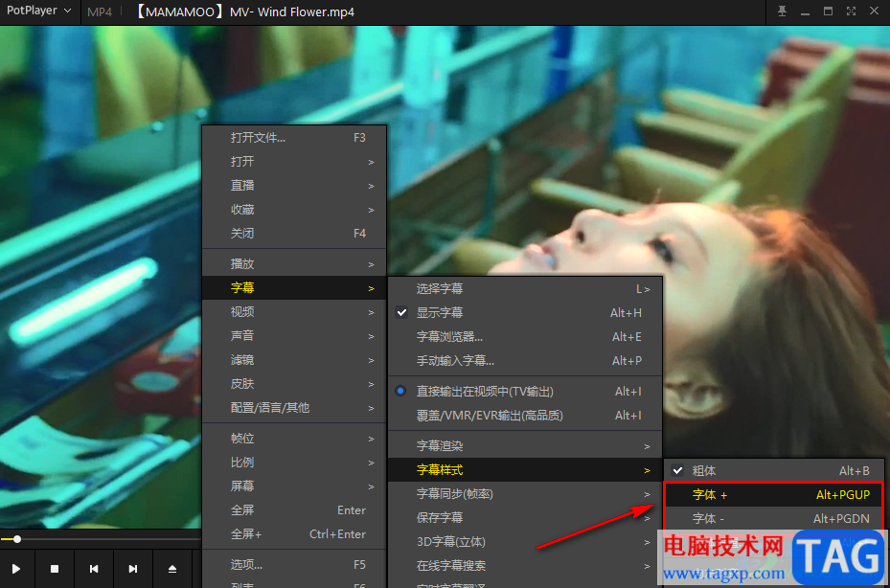Click the Play button

[x=16, y=569]
